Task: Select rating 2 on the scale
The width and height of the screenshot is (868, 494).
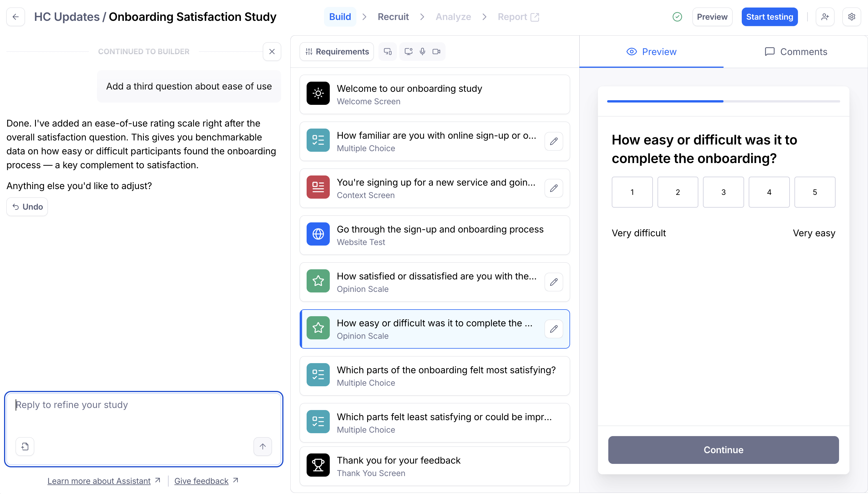Action: tap(677, 192)
